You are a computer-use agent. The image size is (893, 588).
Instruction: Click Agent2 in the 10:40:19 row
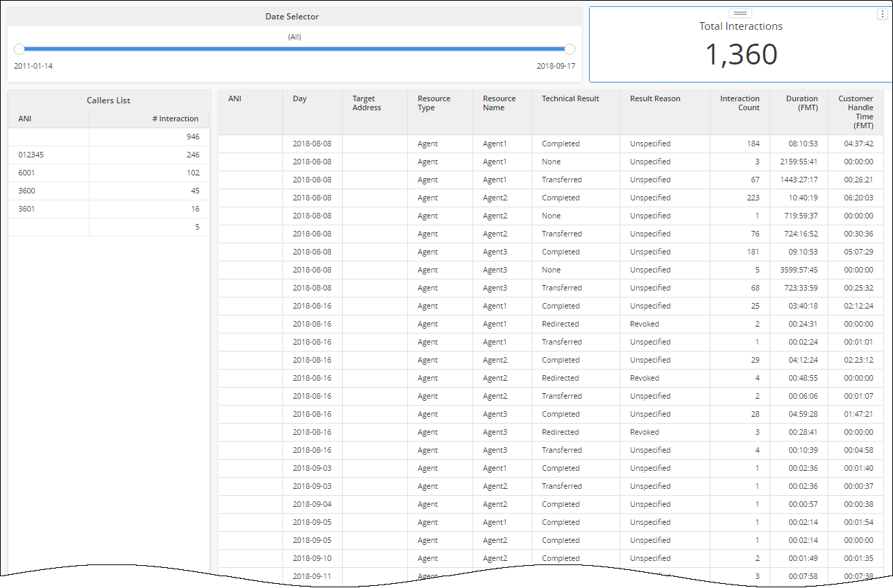pos(495,198)
